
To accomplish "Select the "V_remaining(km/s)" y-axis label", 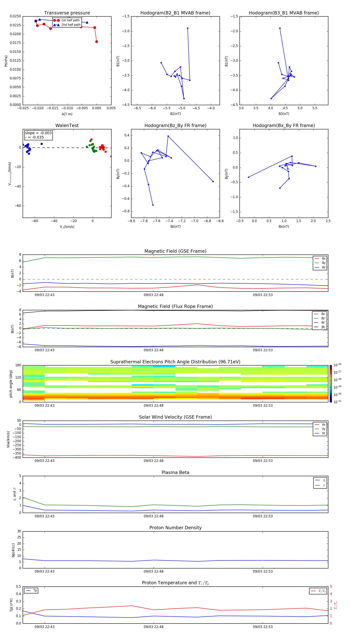I will pos(10,173).
